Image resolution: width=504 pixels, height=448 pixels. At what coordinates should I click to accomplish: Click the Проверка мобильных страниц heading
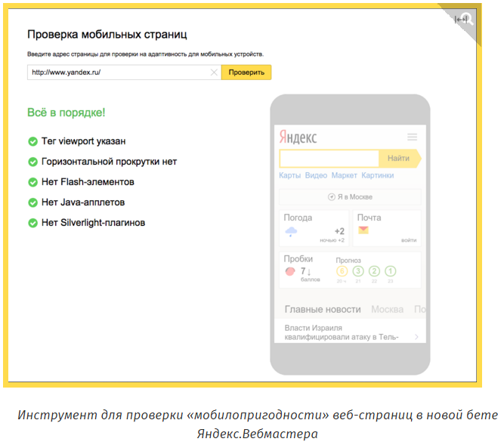click(107, 35)
